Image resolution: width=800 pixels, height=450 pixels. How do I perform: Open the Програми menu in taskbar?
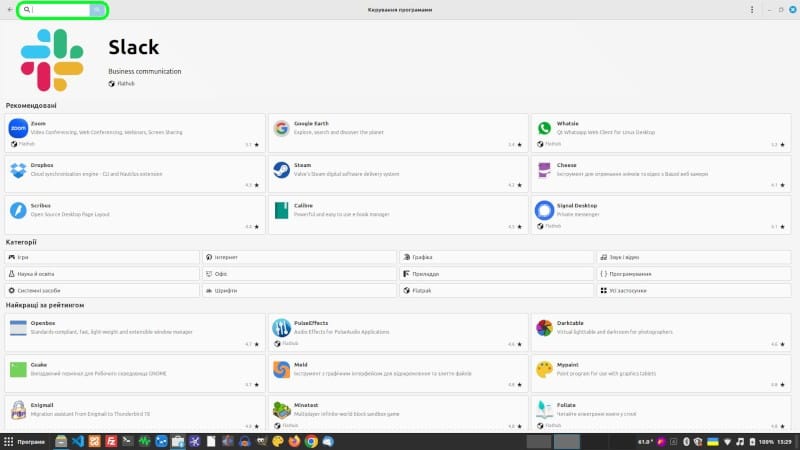(x=24, y=442)
